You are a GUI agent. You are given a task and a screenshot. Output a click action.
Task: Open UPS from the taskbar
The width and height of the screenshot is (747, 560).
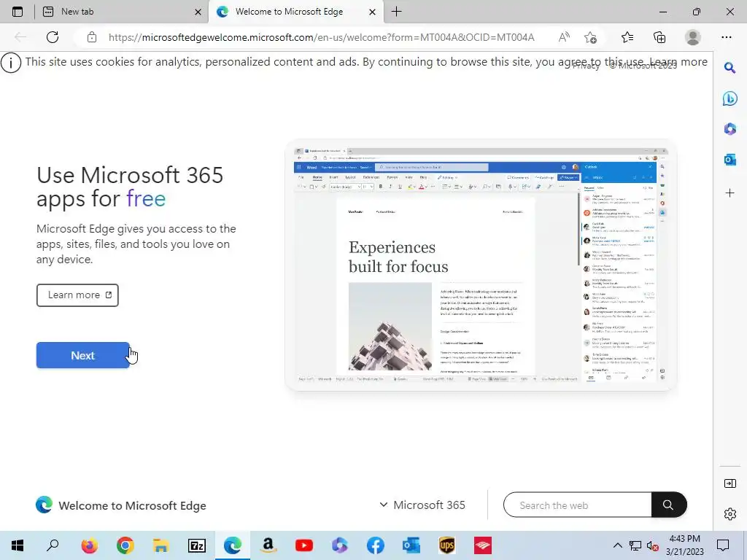point(447,545)
